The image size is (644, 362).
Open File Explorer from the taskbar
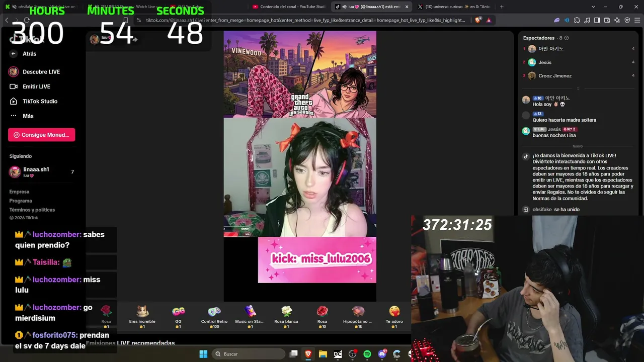tap(323, 354)
